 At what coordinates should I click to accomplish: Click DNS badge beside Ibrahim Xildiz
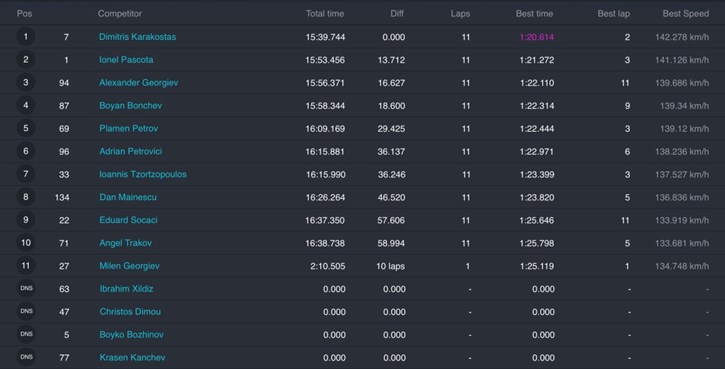(x=26, y=289)
